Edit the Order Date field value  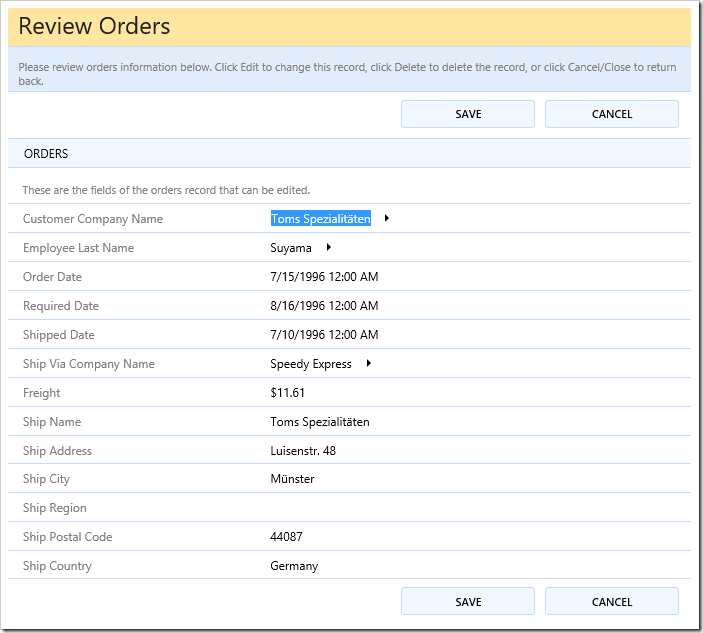(x=324, y=277)
